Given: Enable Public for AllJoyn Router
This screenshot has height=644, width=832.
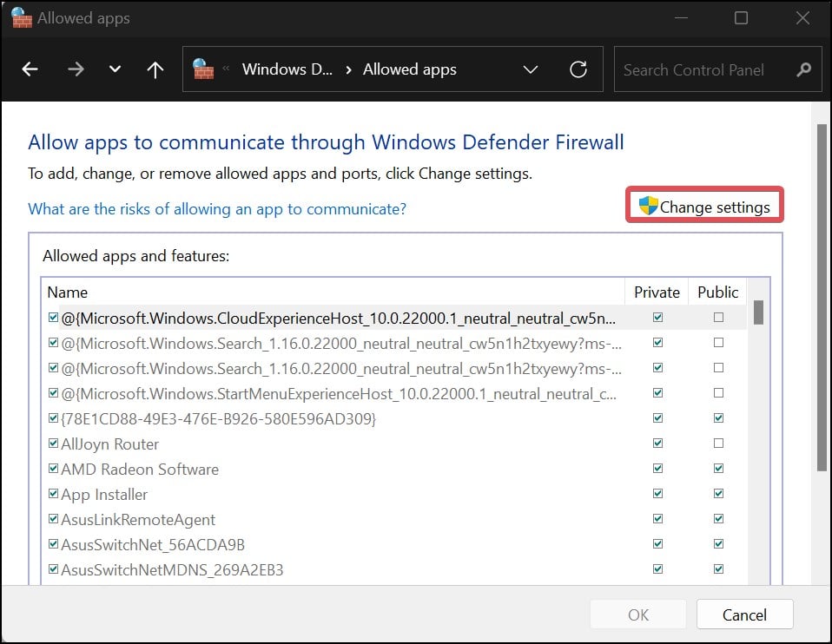Looking at the screenshot, I should [x=718, y=443].
